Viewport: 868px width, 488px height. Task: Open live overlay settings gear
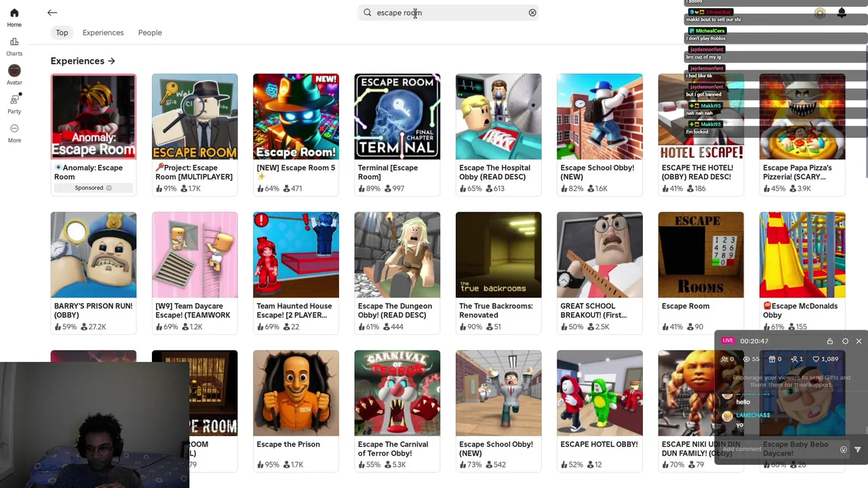[x=845, y=341]
